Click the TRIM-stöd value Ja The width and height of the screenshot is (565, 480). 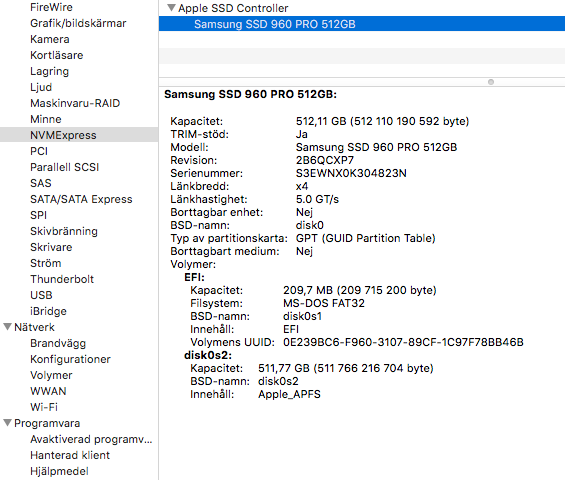(x=302, y=134)
